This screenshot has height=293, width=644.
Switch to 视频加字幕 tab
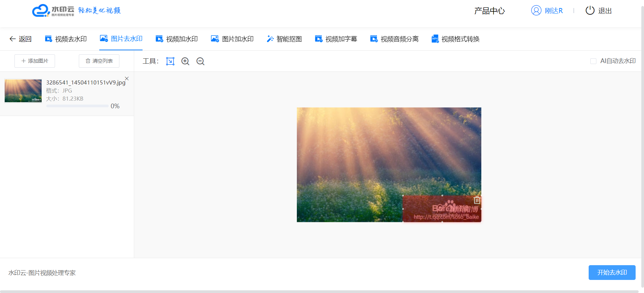[x=336, y=39]
